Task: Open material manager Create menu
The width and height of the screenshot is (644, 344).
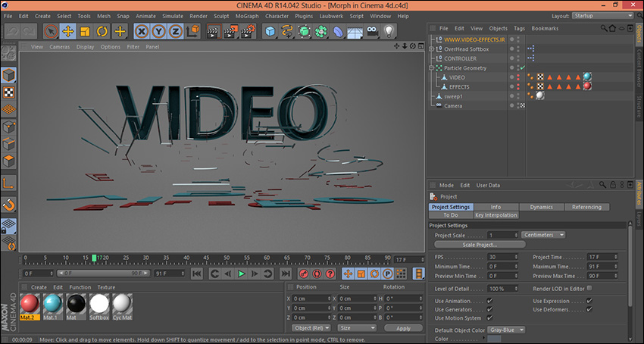Action: (x=39, y=287)
